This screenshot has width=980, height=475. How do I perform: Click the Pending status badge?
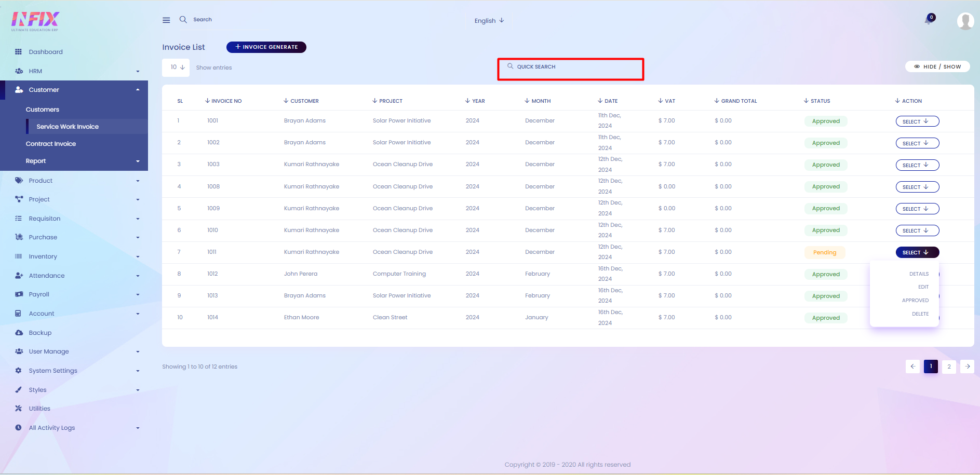(x=825, y=252)
